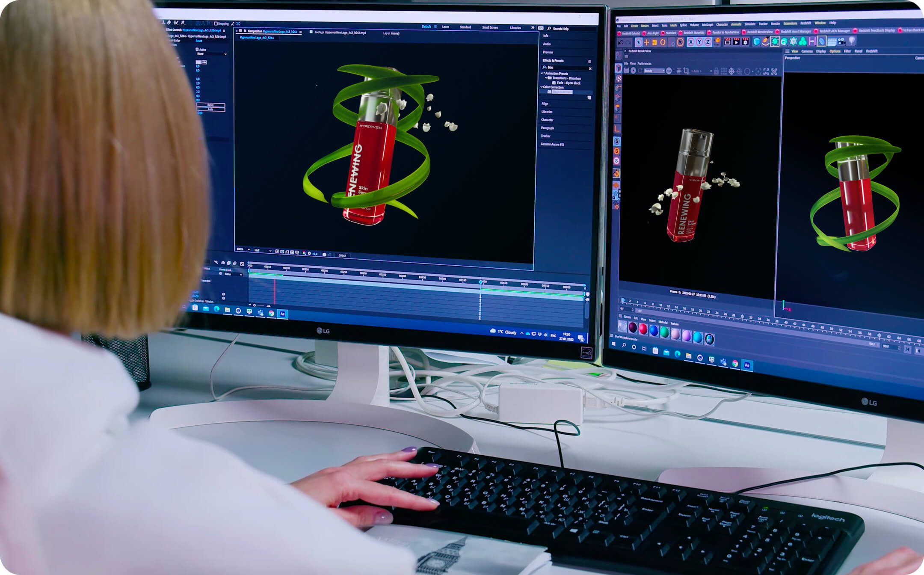Click the lock icon in Redshift RenderView toolbar
The image size is (924, 575).
pyautogui.click(x=716, y=71)
